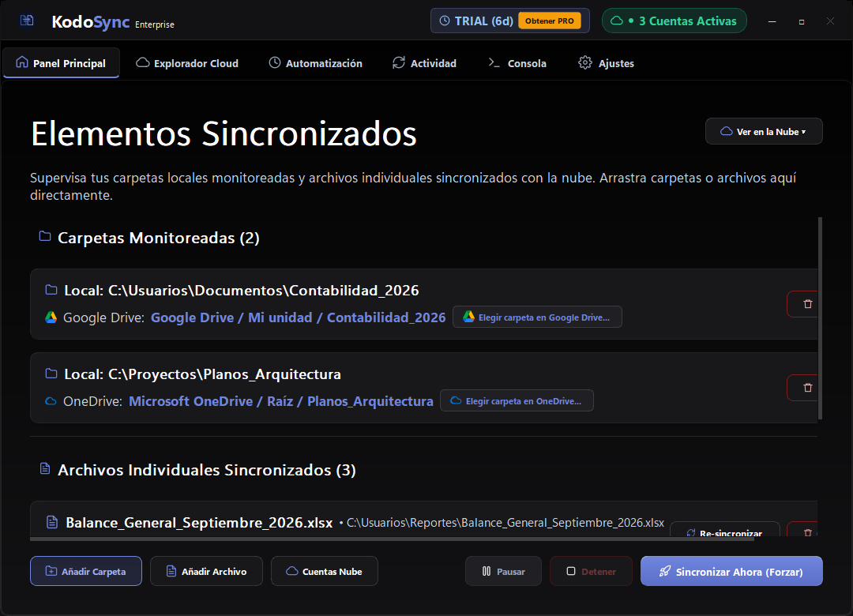853x616 pixels.
Task: Click the Carpetas Monitoreadas folder icon
Action: point(45,236)
